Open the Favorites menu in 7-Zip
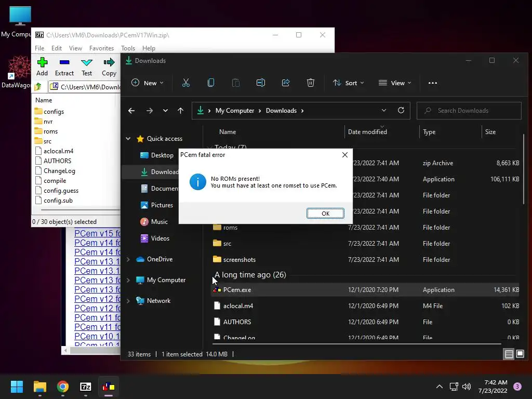532x399 pixels. 101,48
